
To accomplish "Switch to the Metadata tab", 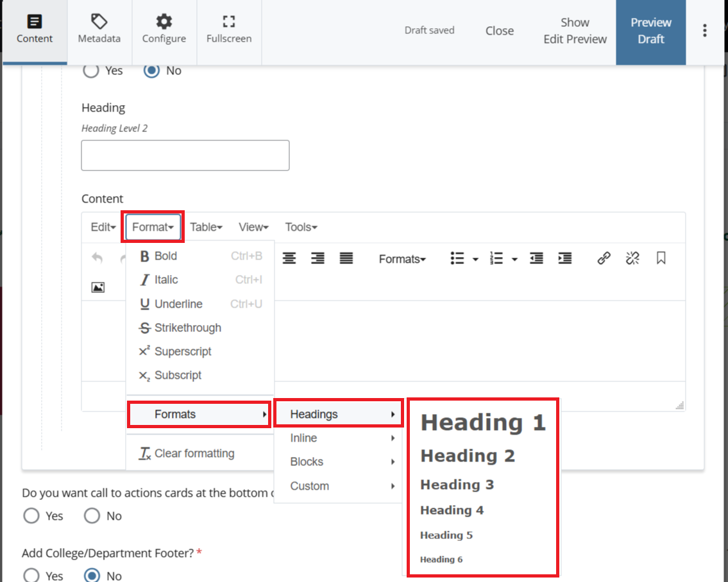I will 99,30.
